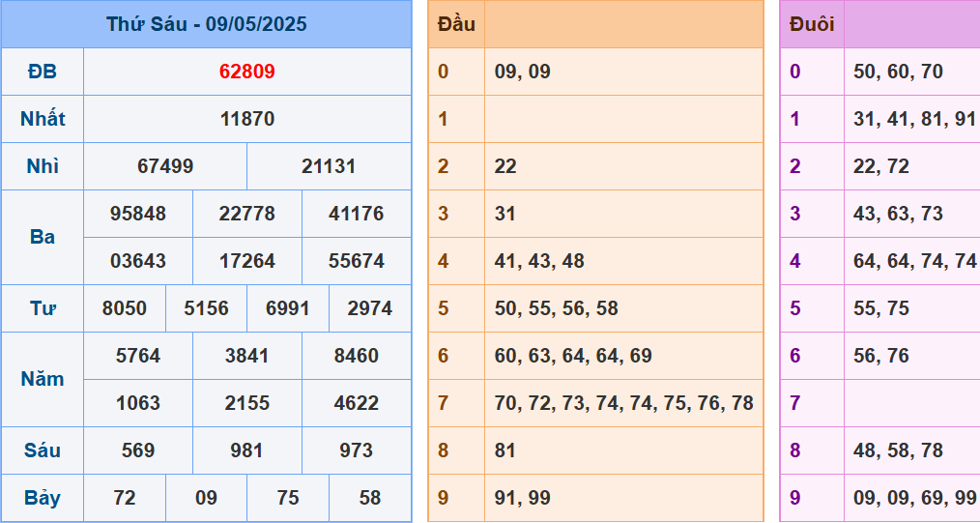This screenshot has height=523, width=980.
Task: Select the Đuôi values 55, 75
Action: pyautogui.click(x=881, y=308)
